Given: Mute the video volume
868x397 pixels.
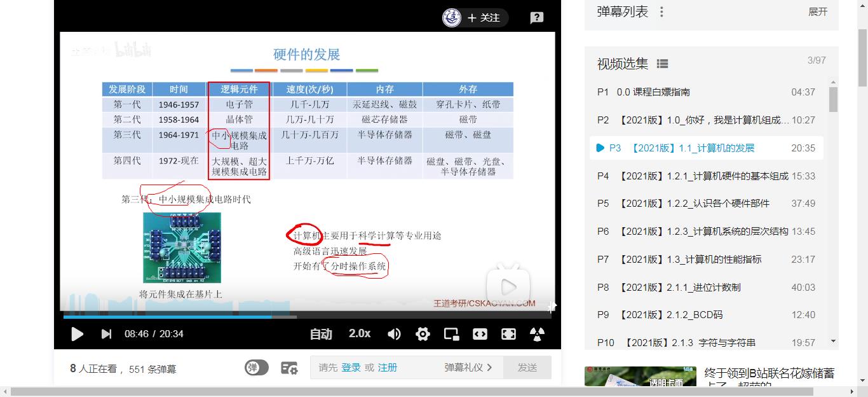Looking at the screenshot, I should [394, 334].
